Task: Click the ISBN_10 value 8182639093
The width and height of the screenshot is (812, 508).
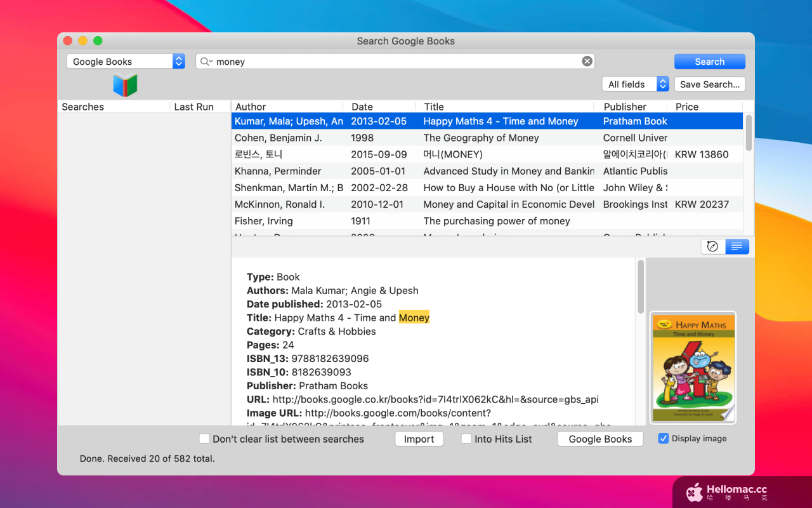Action: click(x=321, y=372)
